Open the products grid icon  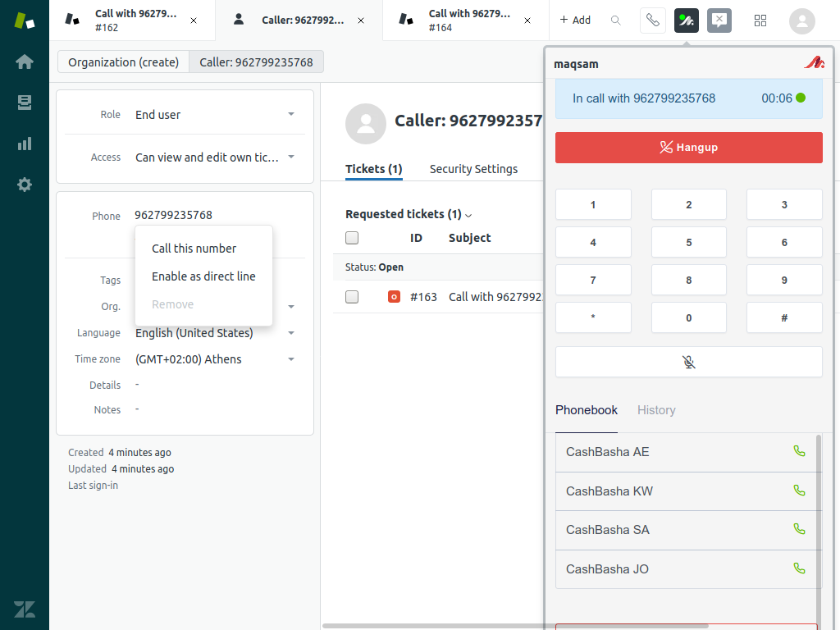click(760, 21)
